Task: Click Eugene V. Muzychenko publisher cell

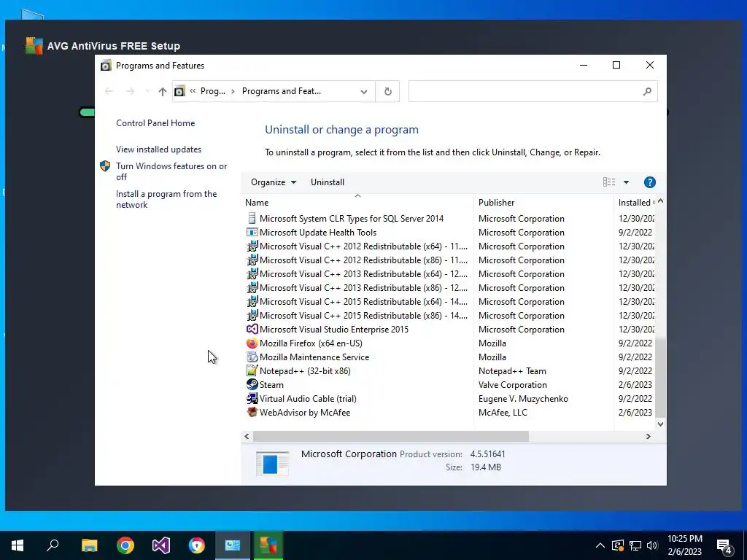Action: [x=523, y=399]
